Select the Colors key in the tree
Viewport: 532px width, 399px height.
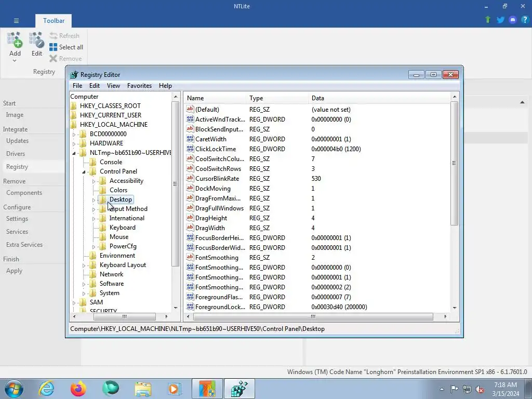click(118, 190)
